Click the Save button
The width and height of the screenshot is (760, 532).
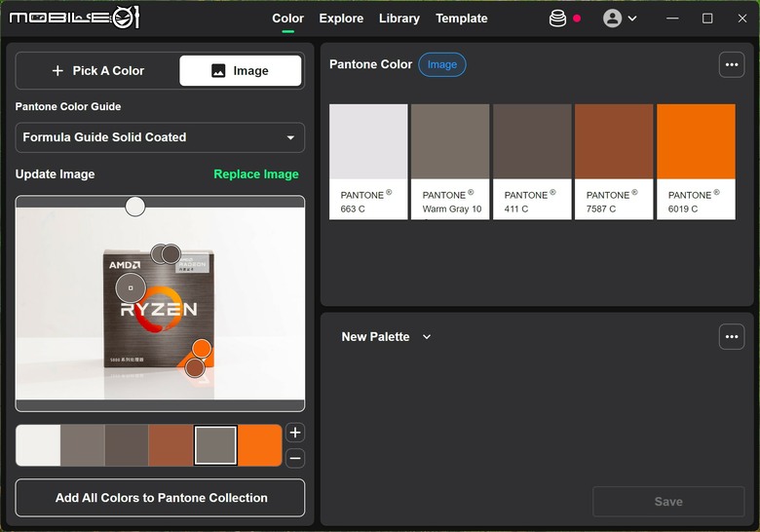[668, 502]
